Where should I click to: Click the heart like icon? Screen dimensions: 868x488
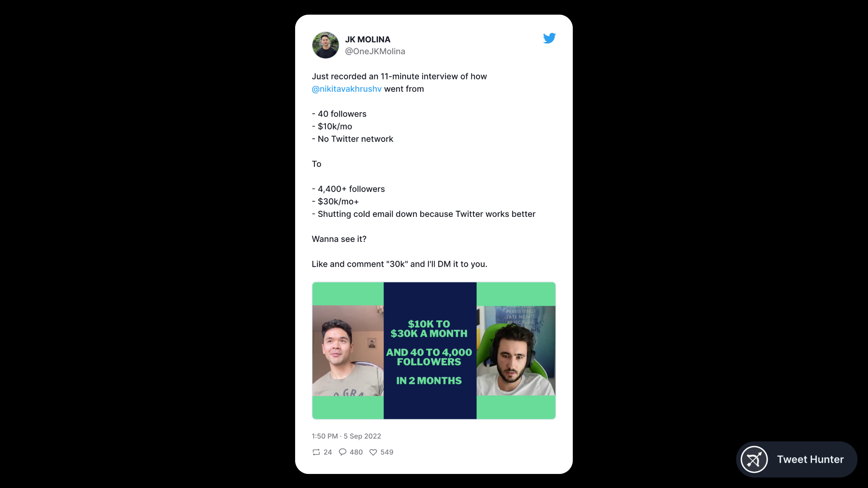[373, 452]
